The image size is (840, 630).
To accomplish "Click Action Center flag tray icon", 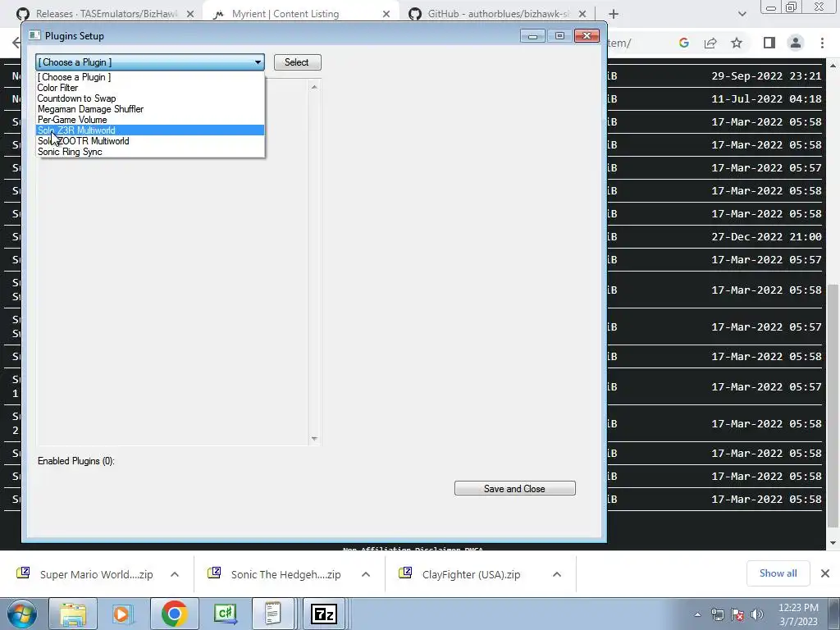I will (737, 614).
